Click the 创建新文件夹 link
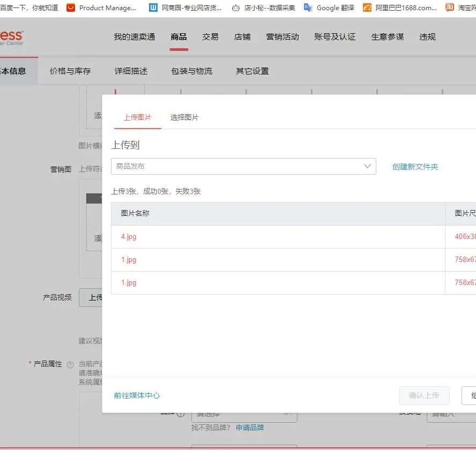This screenshot has height=450, width=476. point(415,167)
